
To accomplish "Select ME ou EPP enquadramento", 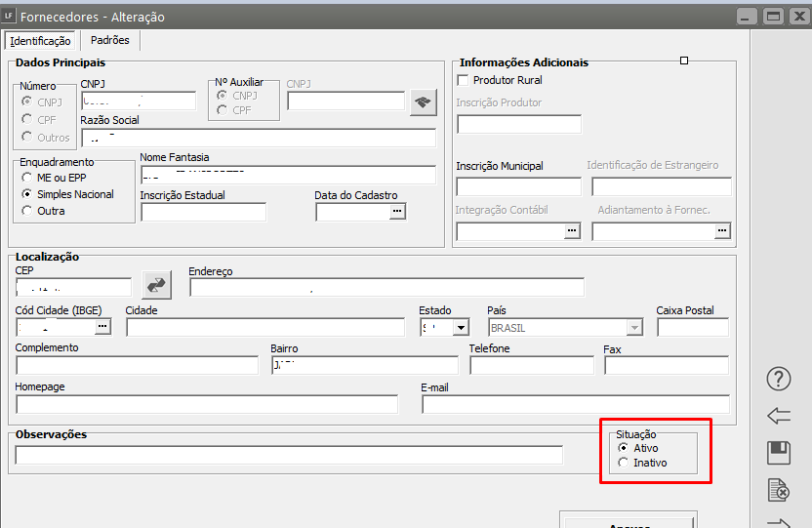I will click(x=27, y=178).
